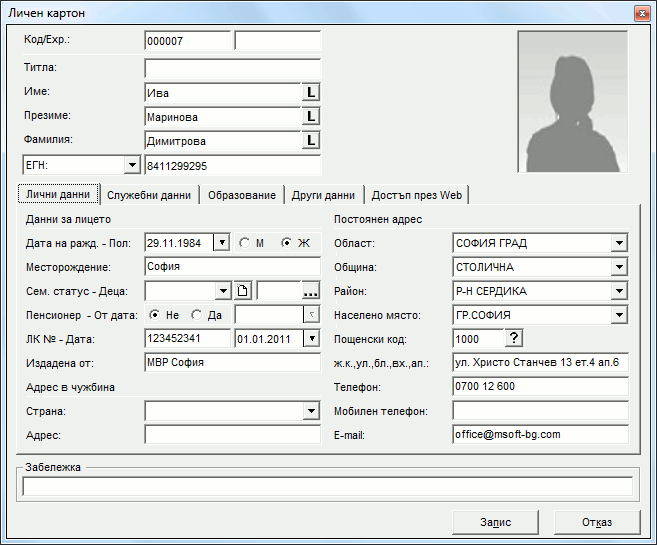657x545 pixels.
Task: Click the foreign Адрес input field
Action: pos(233,434)
